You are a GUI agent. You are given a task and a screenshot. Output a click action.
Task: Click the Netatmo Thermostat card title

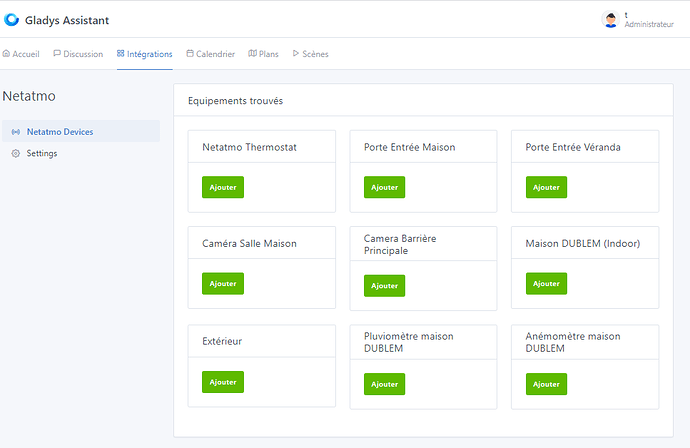click(x=250, y=147)
